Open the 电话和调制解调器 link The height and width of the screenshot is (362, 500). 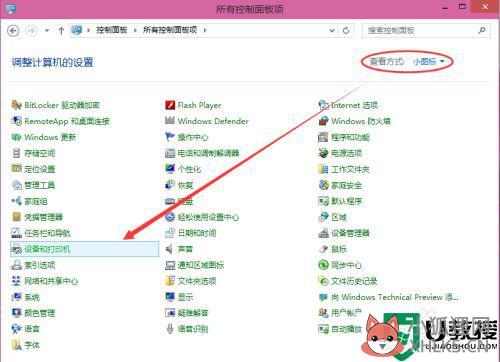click(208, 153)
